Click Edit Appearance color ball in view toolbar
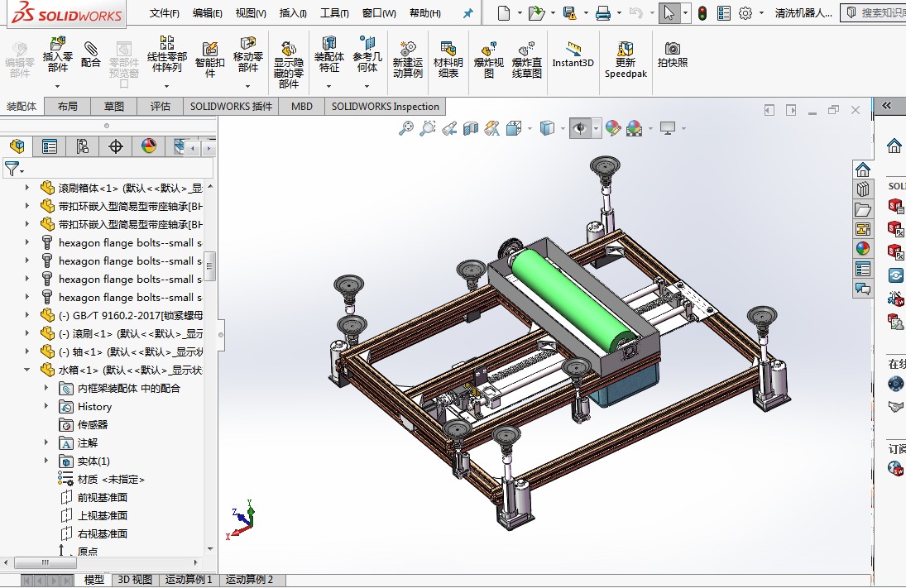This screenshot has width=906, height=588. [613, 127]
